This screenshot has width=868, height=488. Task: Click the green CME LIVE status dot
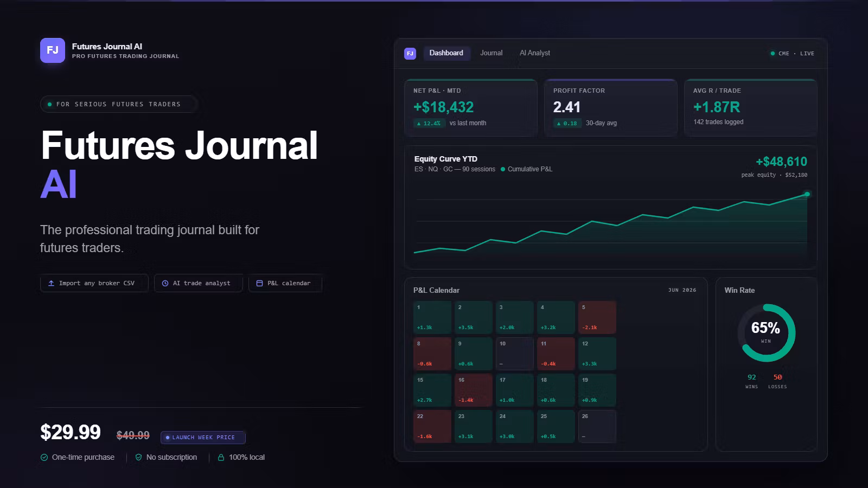773,53
